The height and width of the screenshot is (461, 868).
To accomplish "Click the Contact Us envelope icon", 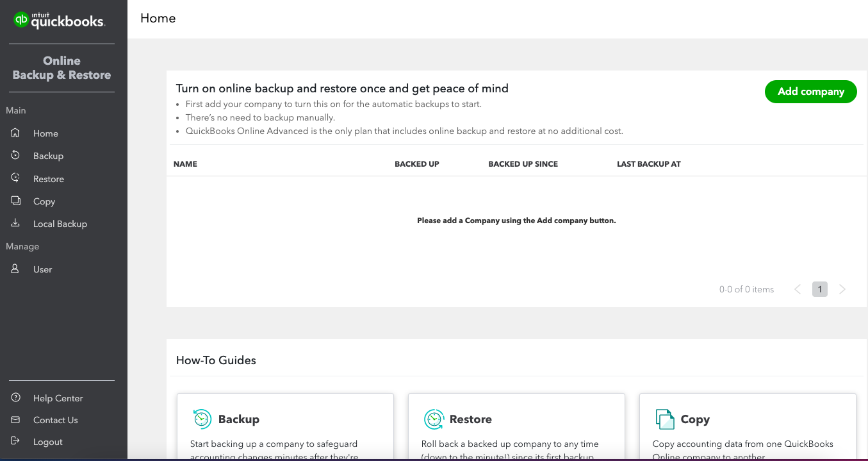I will point(15,420).
